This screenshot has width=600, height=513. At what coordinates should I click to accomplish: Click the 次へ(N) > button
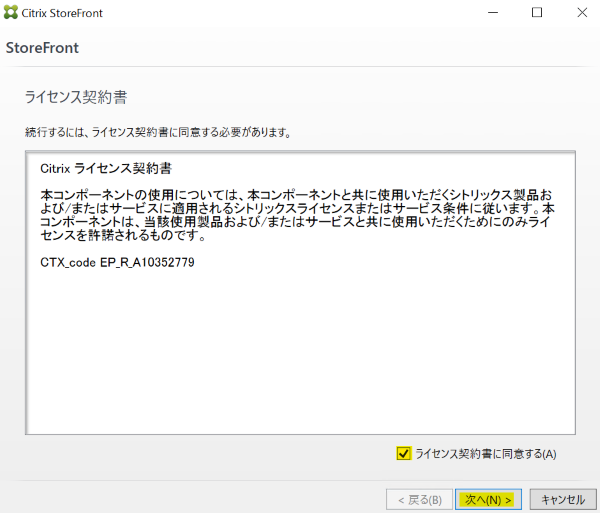488,499
